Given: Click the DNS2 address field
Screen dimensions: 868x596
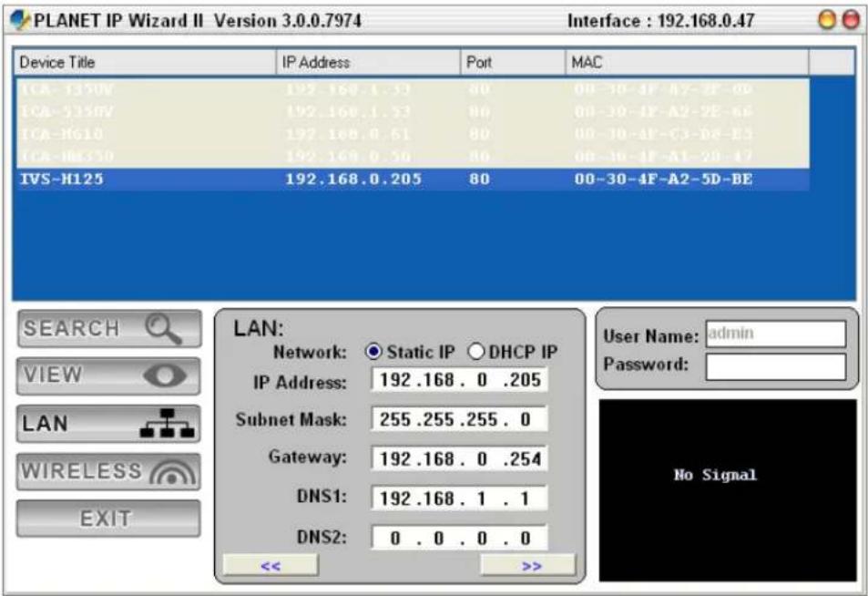Looking at the screenshot, I should 459,538.
